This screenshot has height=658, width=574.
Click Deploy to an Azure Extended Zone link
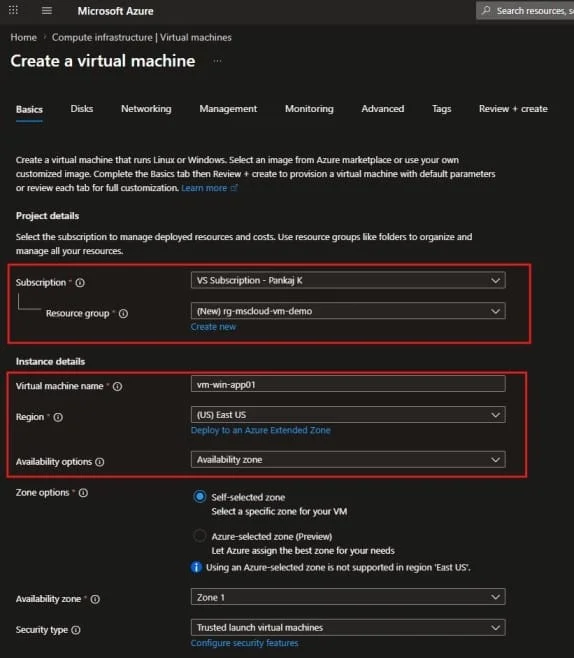click(261, 430)
